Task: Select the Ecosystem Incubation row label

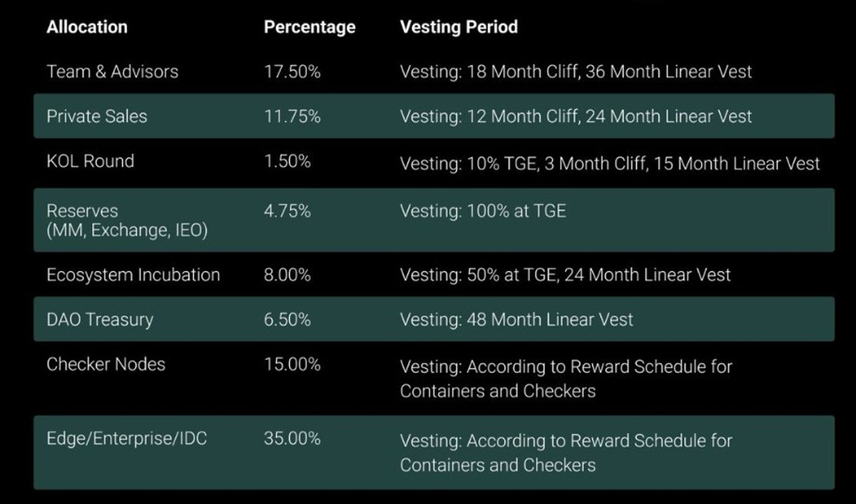Action: 133,275
